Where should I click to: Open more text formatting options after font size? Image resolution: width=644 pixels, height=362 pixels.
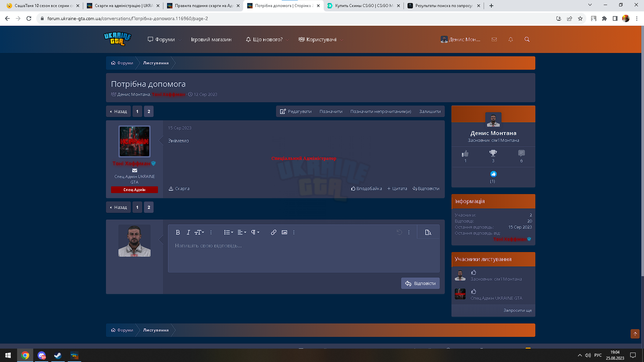(x=211, y=232)
